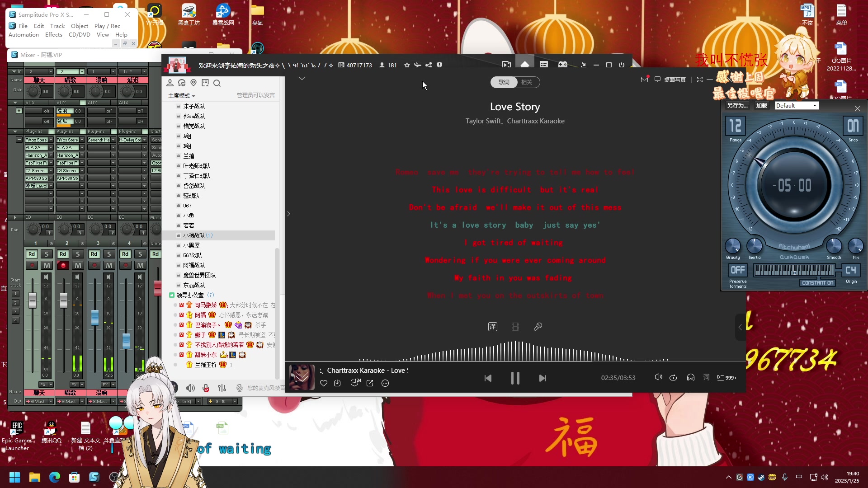Enter fullscreen lyrics view

700,80
